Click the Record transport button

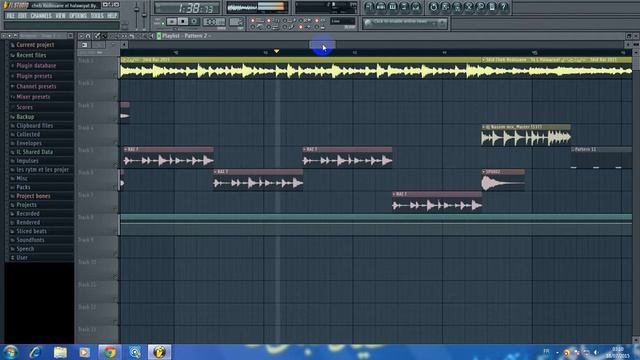click(194, 21)
